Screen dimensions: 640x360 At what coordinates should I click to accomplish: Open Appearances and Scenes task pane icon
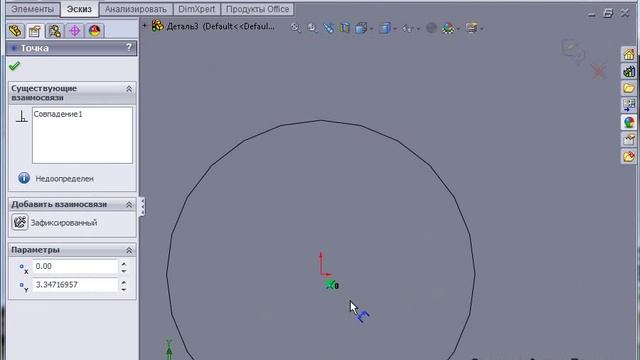(629, 122)
